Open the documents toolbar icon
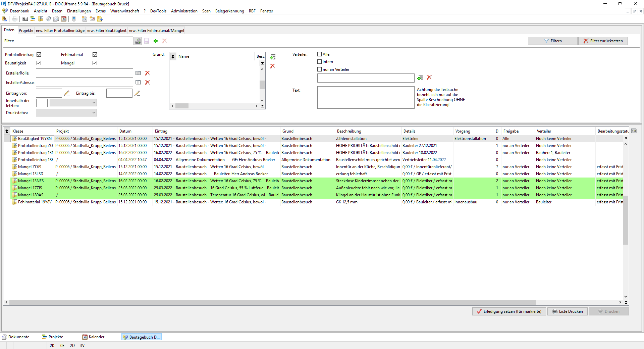This screenshot has height=349, width=644. click(56, 19)
